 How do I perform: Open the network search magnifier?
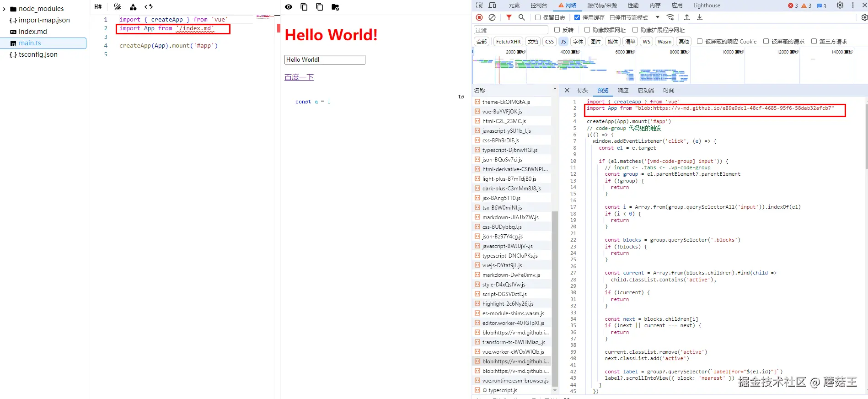click(522, 17)
